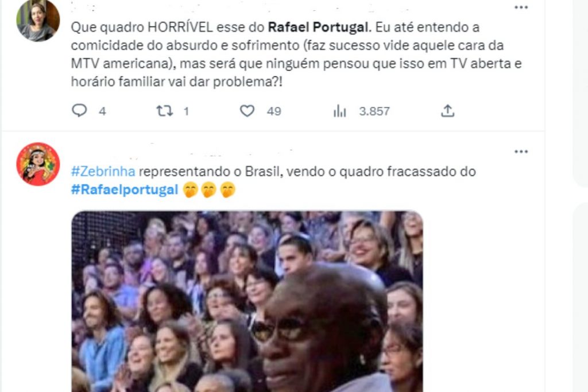This screenshot has width=588, height=392.
Task: Open the first tweet's text body
Action: pyautogui.click(x=296, y=55)
